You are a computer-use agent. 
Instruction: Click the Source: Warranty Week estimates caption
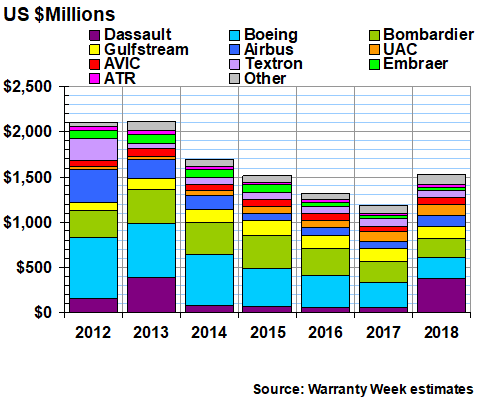coord(363,389)
